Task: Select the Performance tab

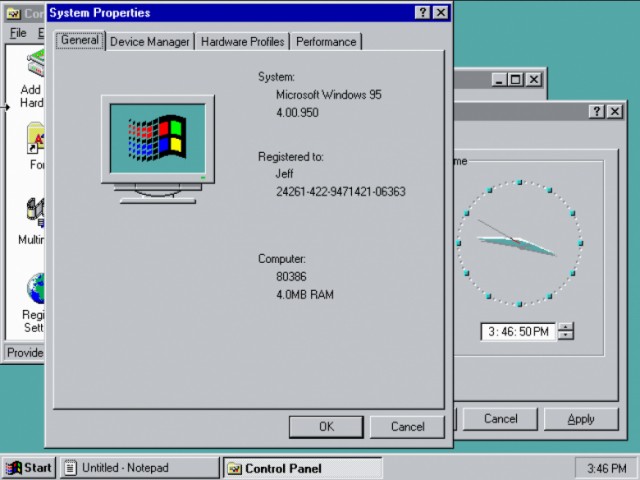Action: tap(326, 42)
